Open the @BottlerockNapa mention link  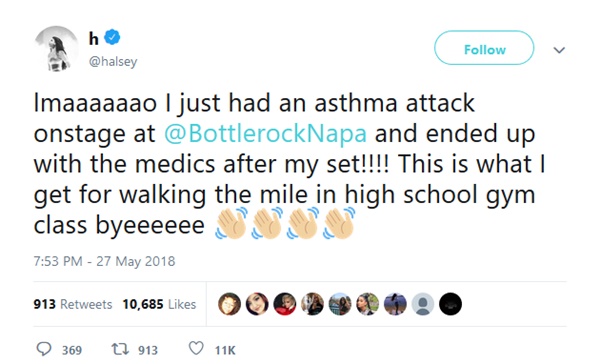point(265,134)
